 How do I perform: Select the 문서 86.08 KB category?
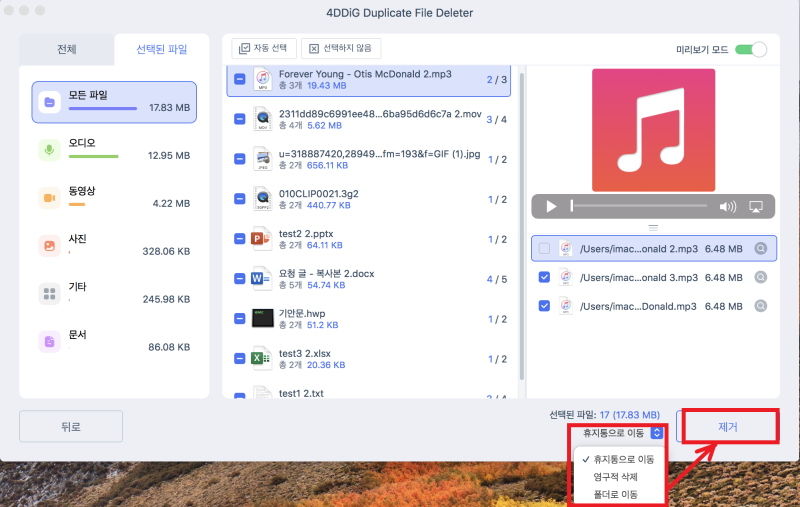114,342
